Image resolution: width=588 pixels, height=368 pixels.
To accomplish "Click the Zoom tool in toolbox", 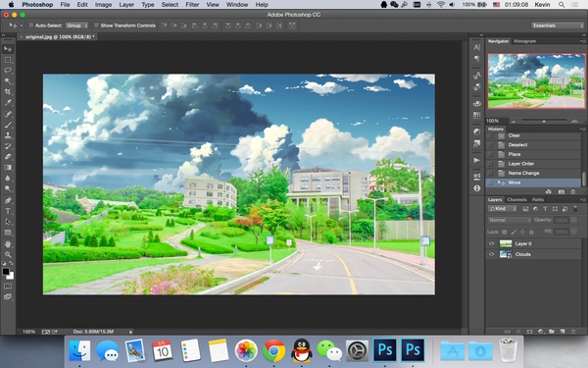I will [8, 254].
